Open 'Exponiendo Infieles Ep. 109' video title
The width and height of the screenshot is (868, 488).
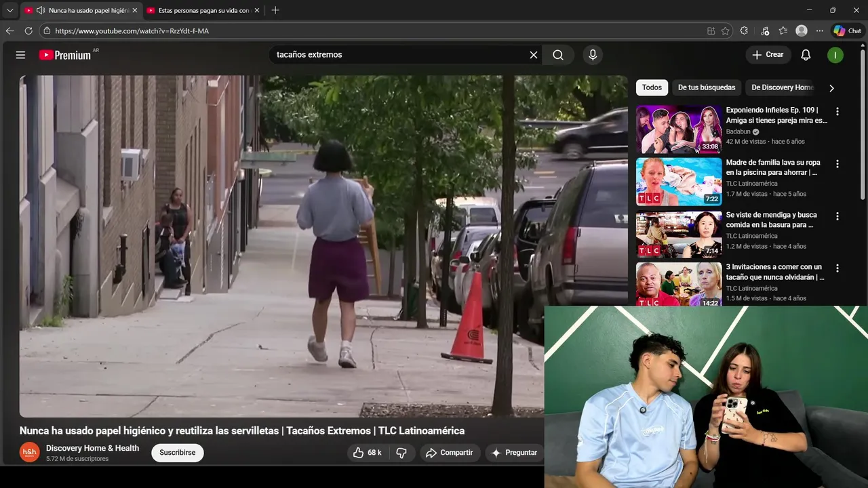[x=776, y=115]
